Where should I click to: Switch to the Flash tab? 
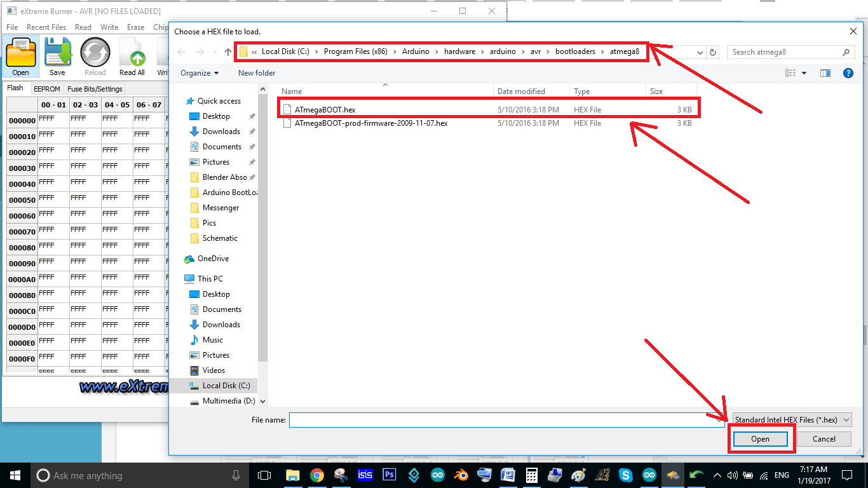point(15,88)
